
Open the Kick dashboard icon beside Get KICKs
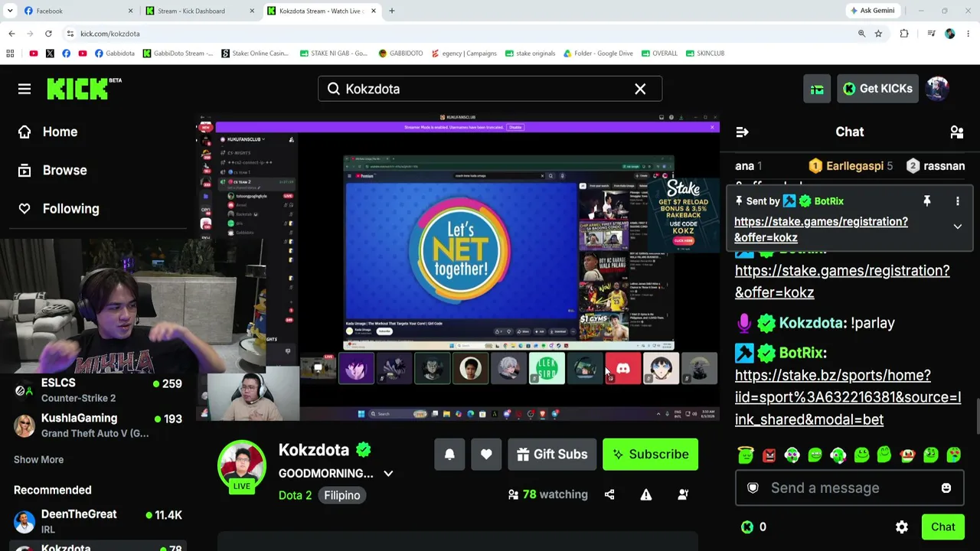pos(817,89)
